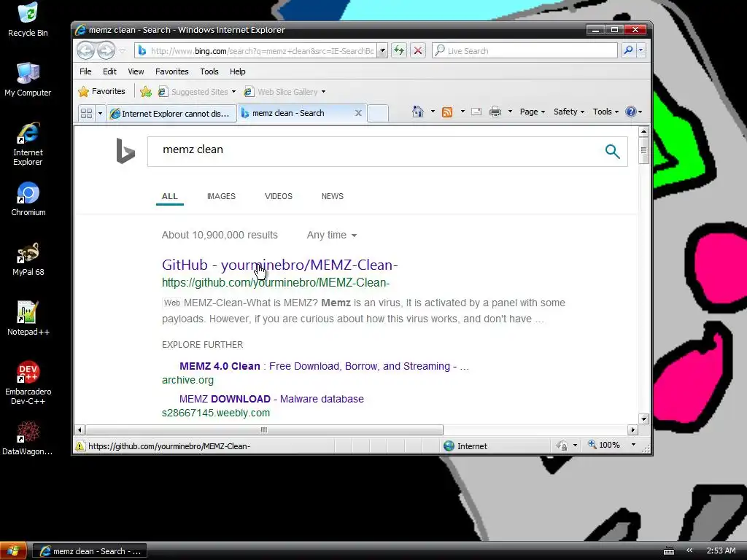This screenshot has height=560, width=747.
Task: Click the Bing logo
Action: pyautogui.click(x=125, y=151)
